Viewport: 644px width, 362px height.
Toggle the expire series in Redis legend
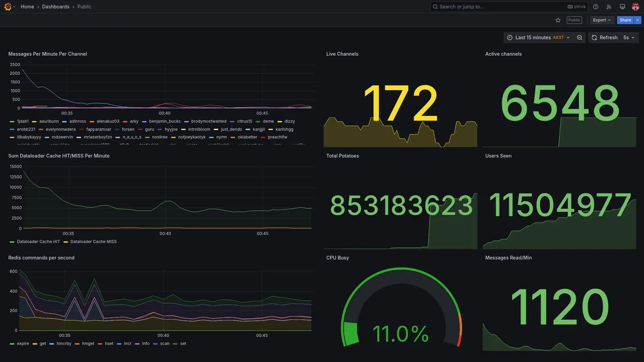[x=23, y=343]
